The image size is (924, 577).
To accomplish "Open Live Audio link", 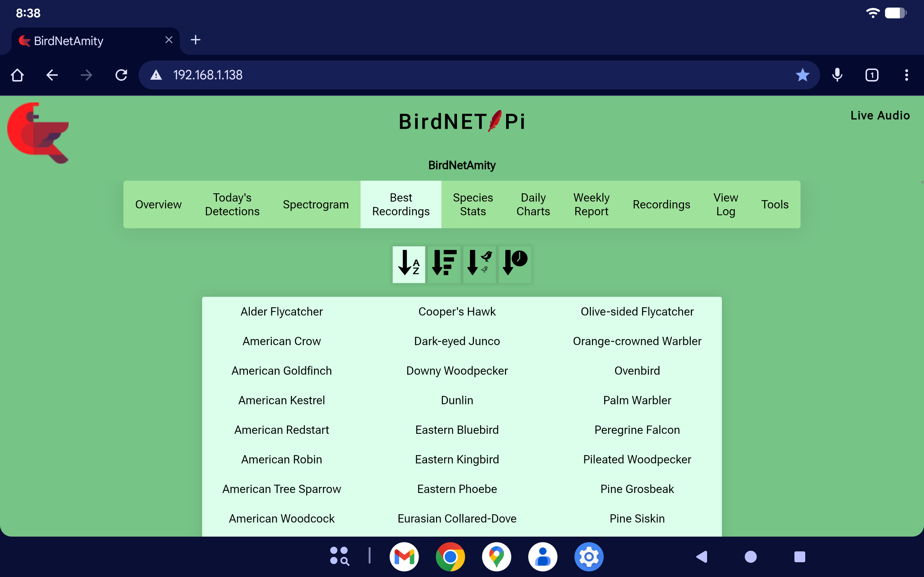I will tap(880, 115).
